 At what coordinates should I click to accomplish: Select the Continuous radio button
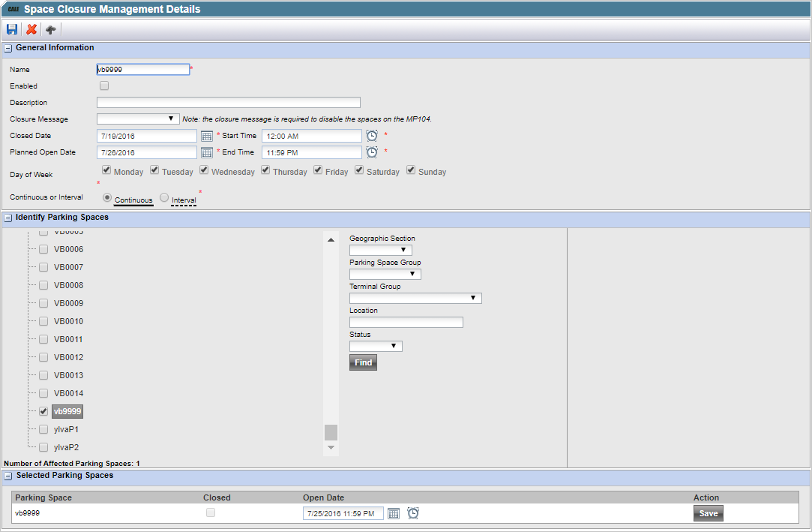tap(107, 197)
